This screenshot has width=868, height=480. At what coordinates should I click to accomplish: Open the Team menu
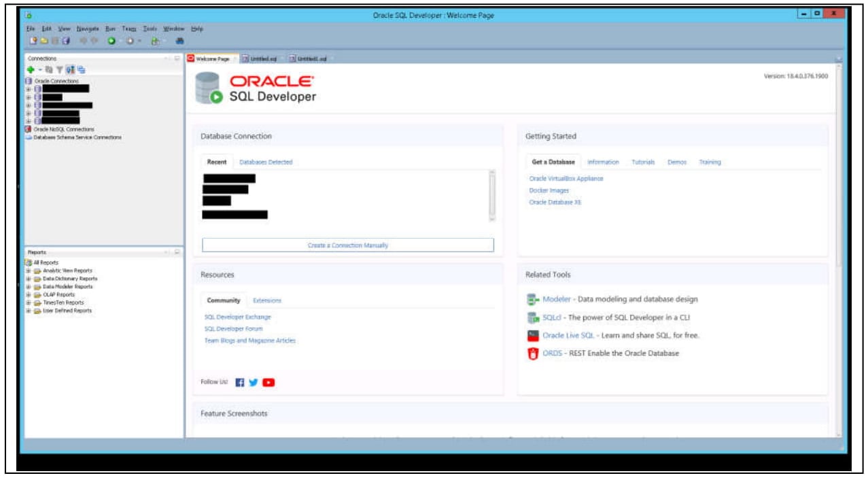(x=129, y=29)
